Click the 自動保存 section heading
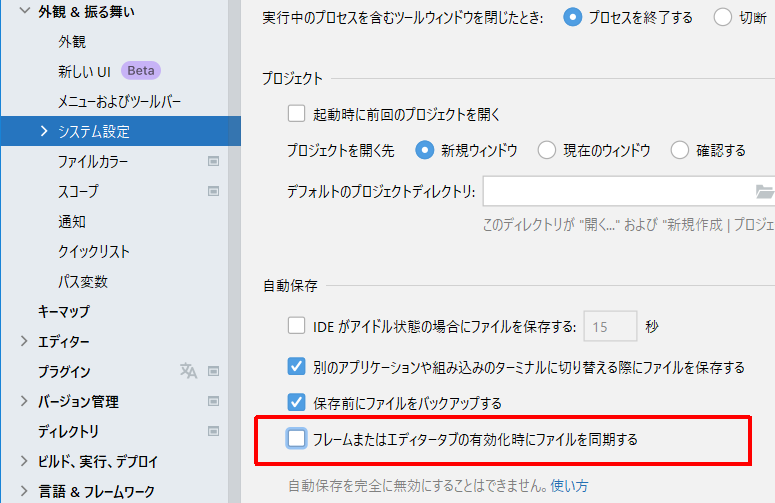This screenshot has width=775, height=503. pyautogui.click(x=290, y=285)
